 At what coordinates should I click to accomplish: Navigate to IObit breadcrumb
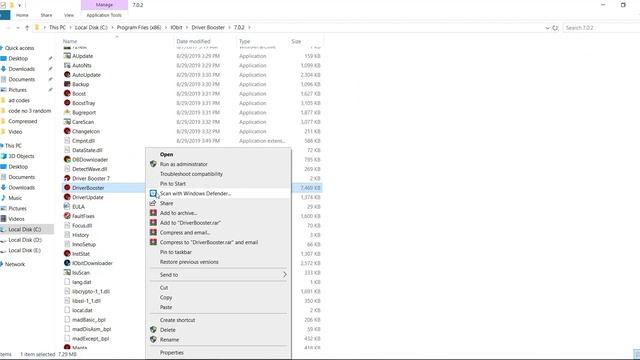pyautogui.click(x=176, y=27)
